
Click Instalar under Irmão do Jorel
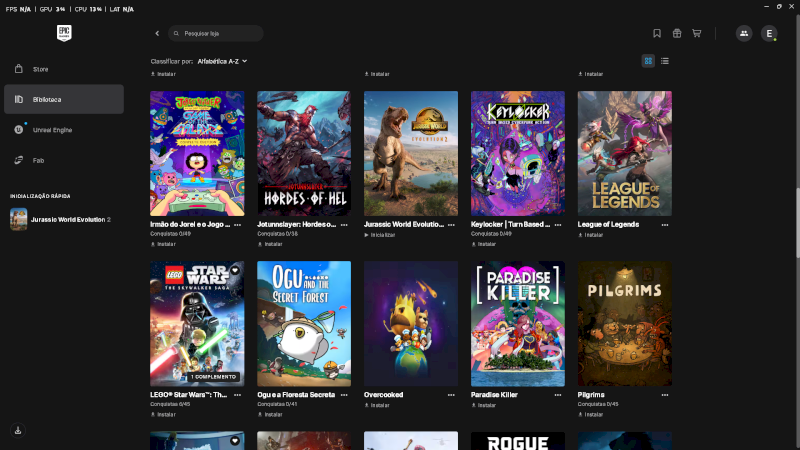click(163, 244)
